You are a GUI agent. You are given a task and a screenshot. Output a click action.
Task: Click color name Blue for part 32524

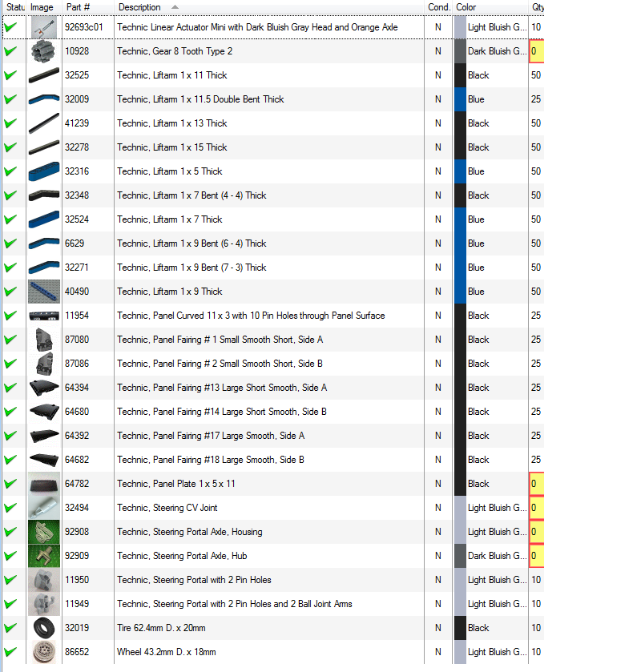pyautogui.click(x=476, y=219)
